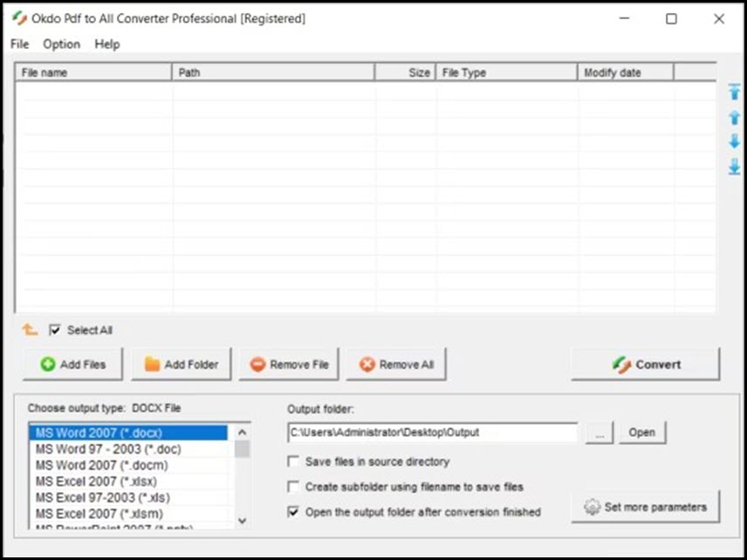Open the Option menu

[x=61, y=44]
